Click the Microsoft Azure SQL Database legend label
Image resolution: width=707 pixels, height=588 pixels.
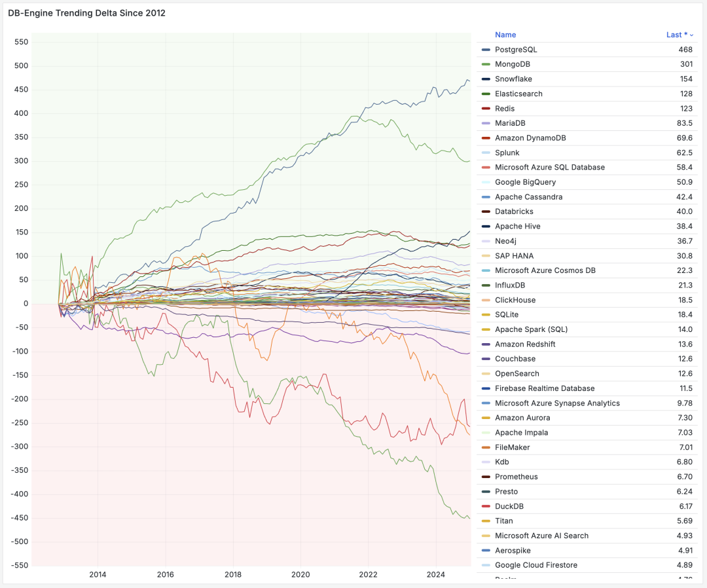549,168
